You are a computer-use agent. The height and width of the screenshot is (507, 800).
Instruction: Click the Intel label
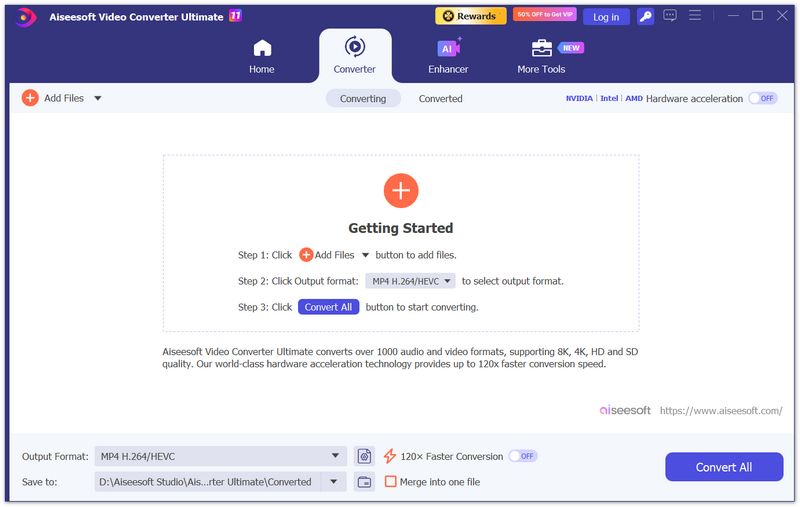609,98
